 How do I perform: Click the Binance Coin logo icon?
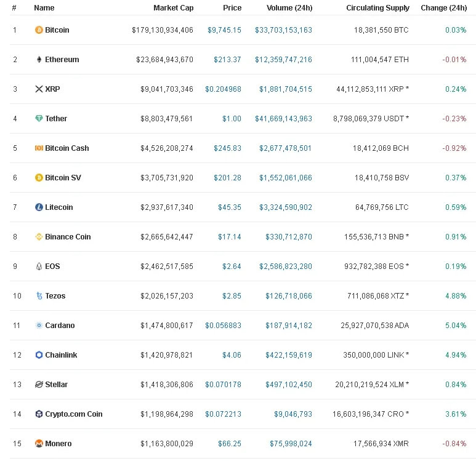coord(39,237)
